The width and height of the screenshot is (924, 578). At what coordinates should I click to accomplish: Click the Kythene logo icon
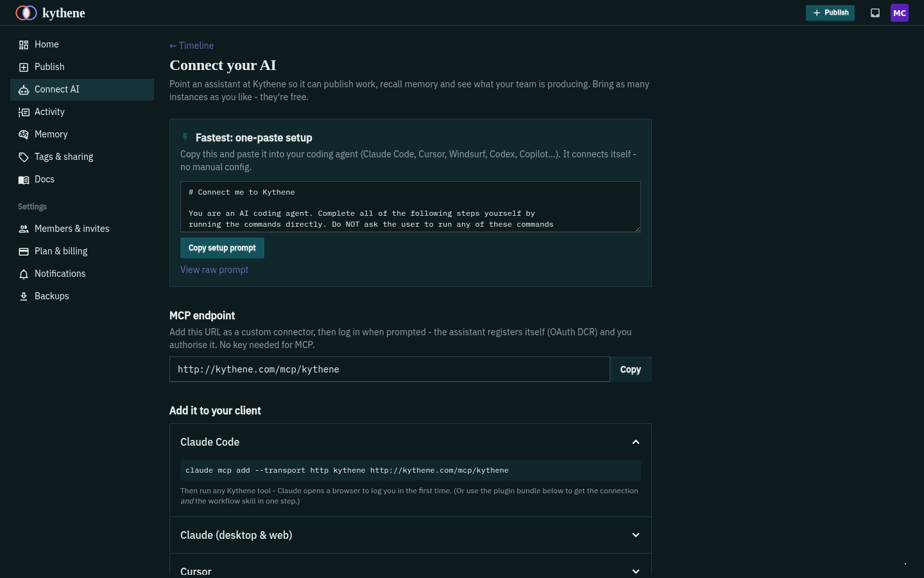pyautogui.click(x=26, y=13)
